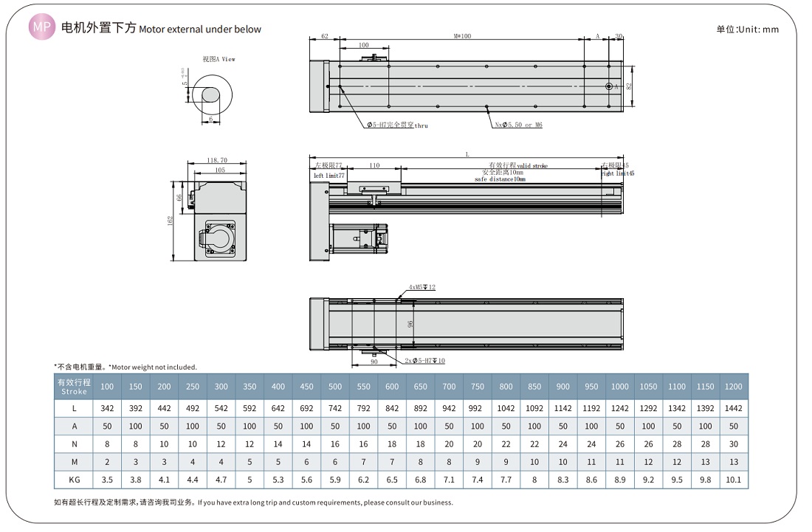Image resolution: width=812 pixels, height=532 pixels.
Task: Click the 10.1 weight cell
Action: 733,479
